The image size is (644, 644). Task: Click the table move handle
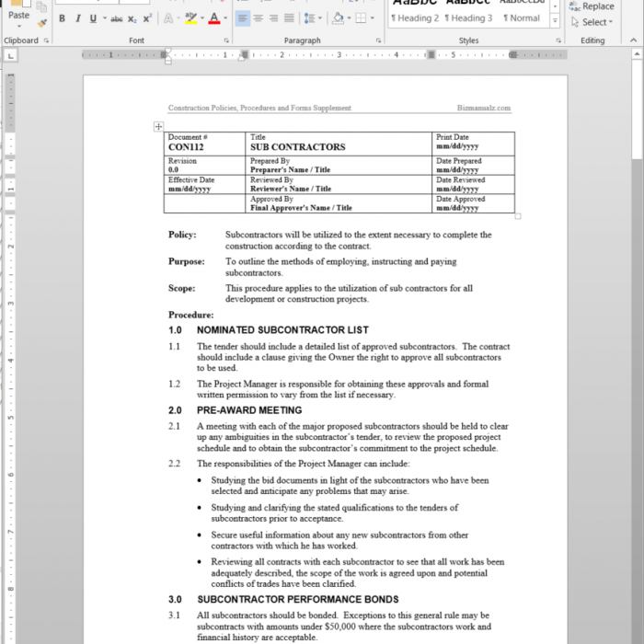(158, 127)
